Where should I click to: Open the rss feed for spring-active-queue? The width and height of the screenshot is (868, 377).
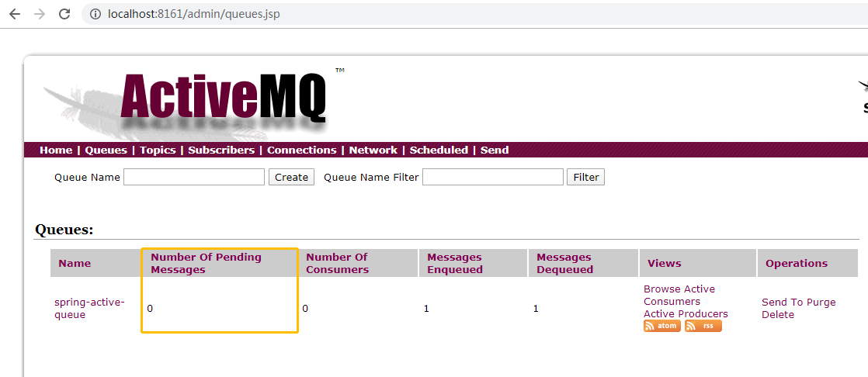click(703, 326)
